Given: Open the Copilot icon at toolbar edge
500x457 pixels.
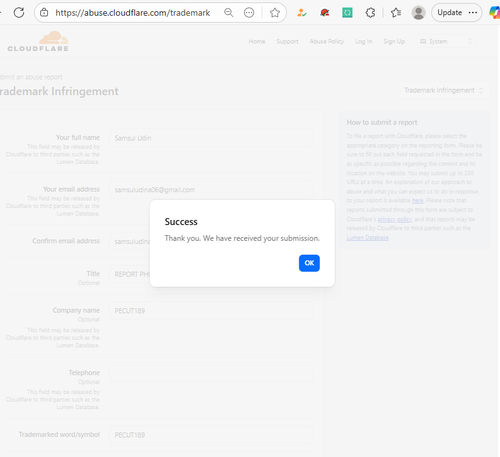Looking at the screenshot, I should click(495, 13).
